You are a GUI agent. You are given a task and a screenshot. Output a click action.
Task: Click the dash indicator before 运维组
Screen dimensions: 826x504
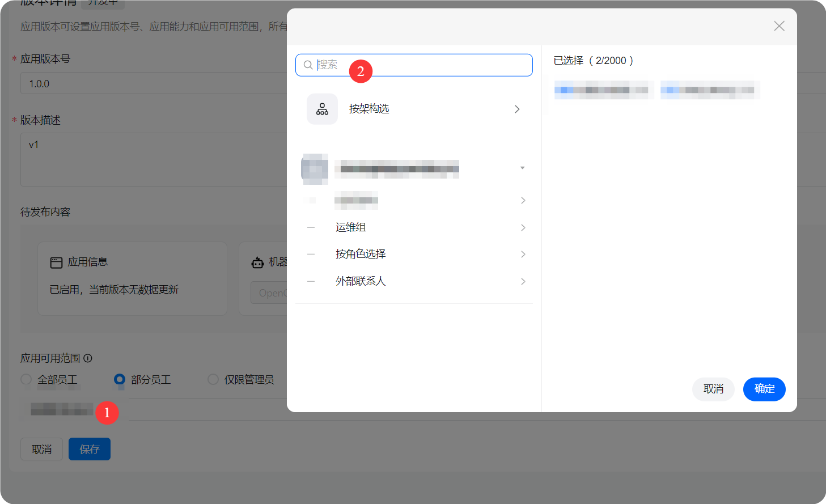[x=310, y=227]
